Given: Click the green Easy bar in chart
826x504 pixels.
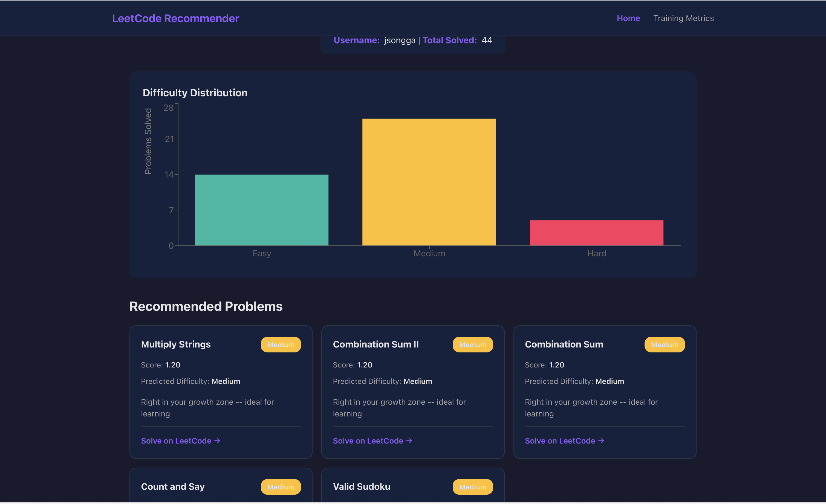Looking at the screenshot, I should [x=261, y=210].
